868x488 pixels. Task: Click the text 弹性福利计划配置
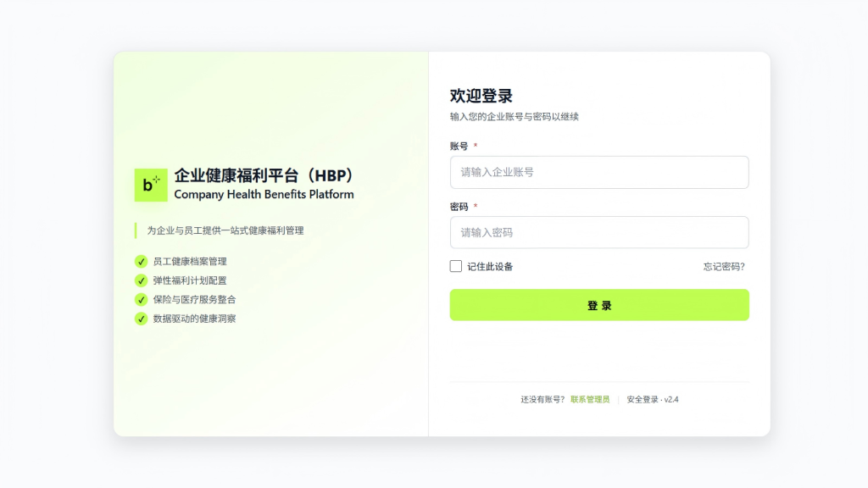[190, 280]
